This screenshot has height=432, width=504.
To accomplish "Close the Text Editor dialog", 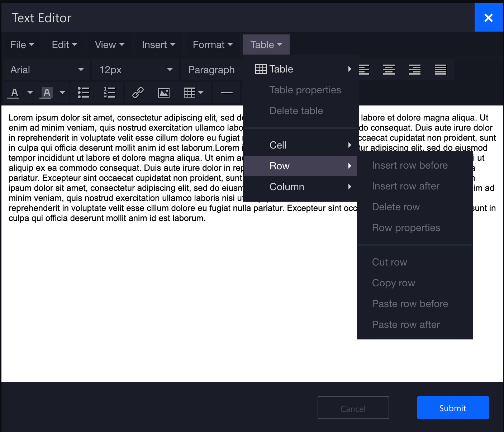I will click(x=489, y=18).
